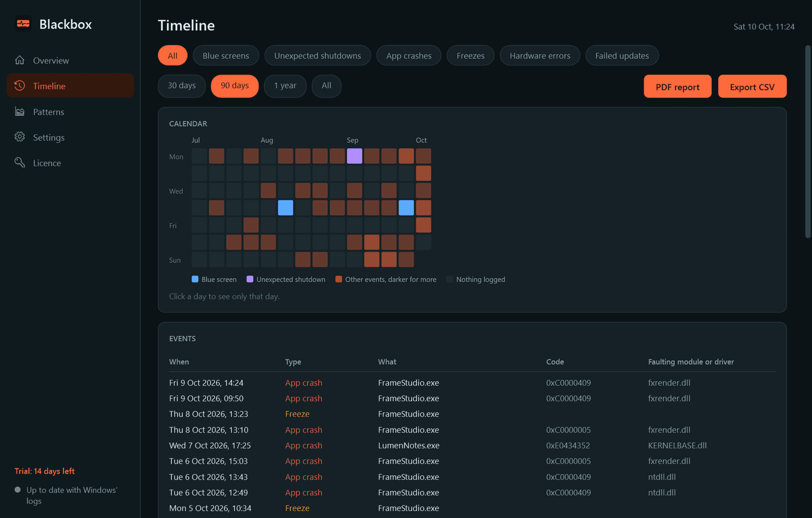812x518 pixels.
Task: Click code 0xE0434352
Action: click(x=568, y=445)
